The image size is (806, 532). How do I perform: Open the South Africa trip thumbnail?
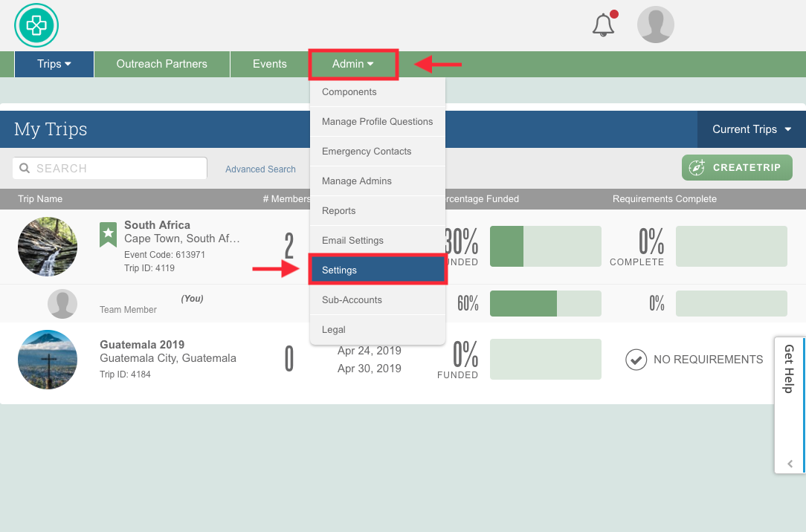[48, 247]
